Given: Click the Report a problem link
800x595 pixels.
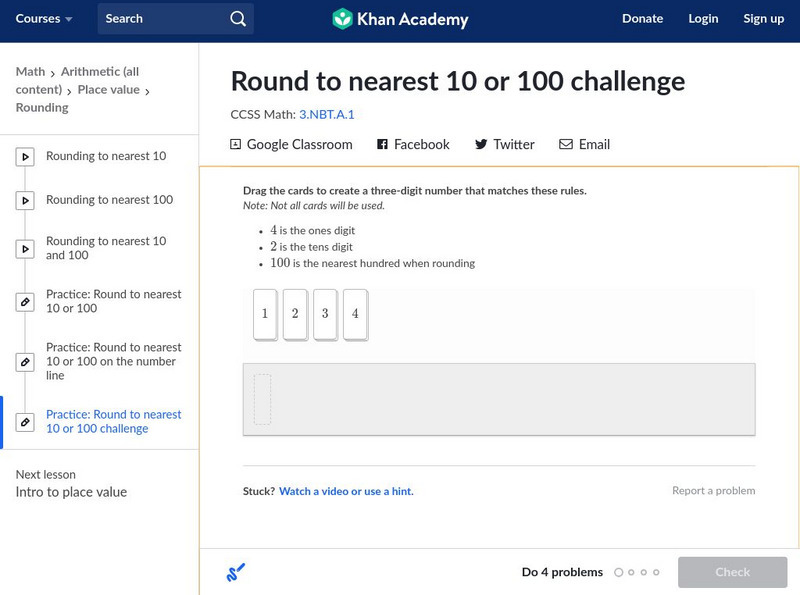Looking at the screenshot, I should click(713, 491).
